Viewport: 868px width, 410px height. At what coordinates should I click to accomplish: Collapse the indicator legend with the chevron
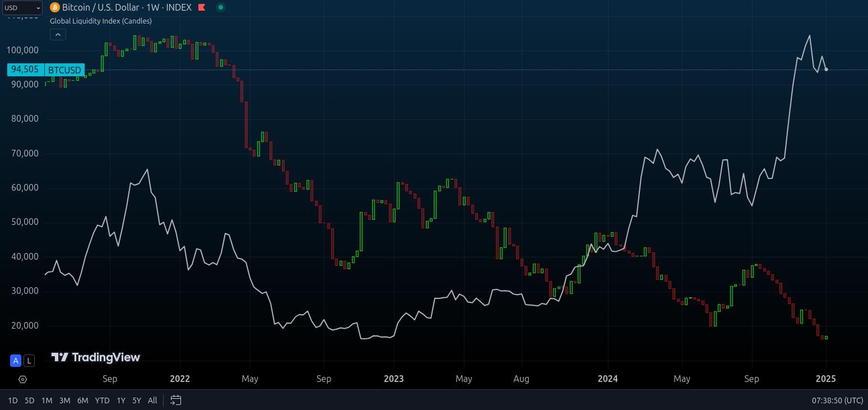[x=58, y=34]
